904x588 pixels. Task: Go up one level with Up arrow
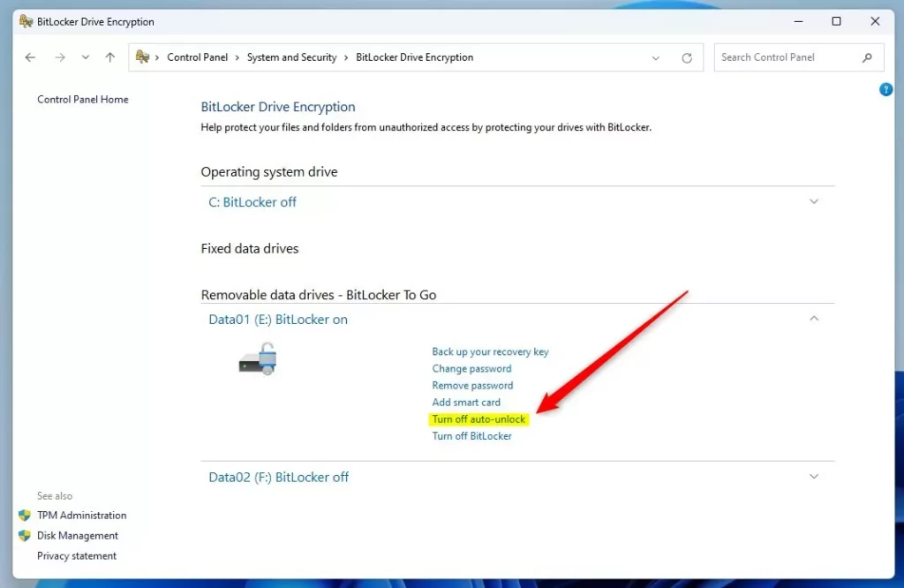pyautogui.click(x=110, y=57)
